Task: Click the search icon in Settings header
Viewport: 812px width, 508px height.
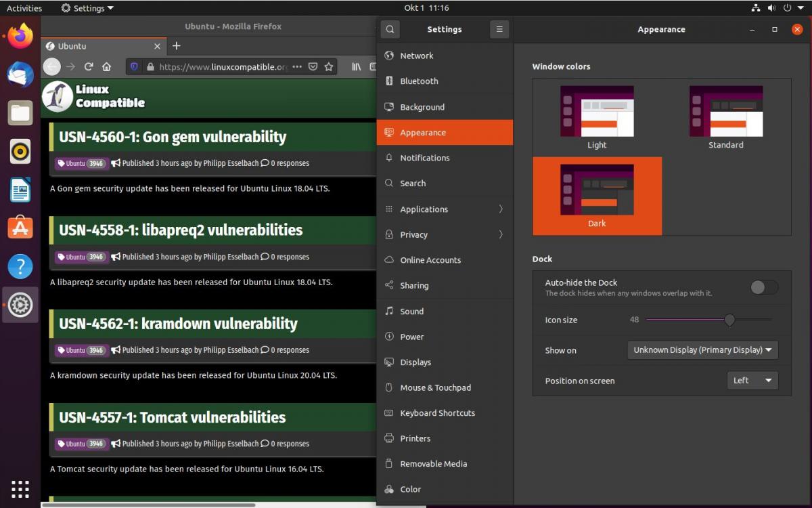Action: pos(390,29)
